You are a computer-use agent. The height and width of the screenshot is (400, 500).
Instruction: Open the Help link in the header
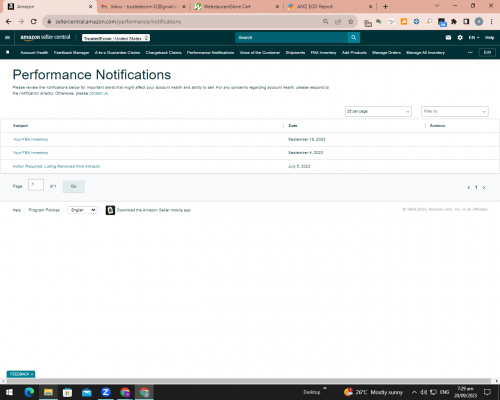coord(489,38)
